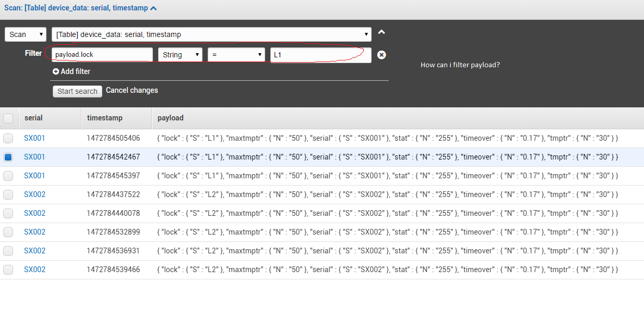Image resolution: width=644 pixels, height=318 pixels.
Task: Click the serial column header
Action: (33, 118)
